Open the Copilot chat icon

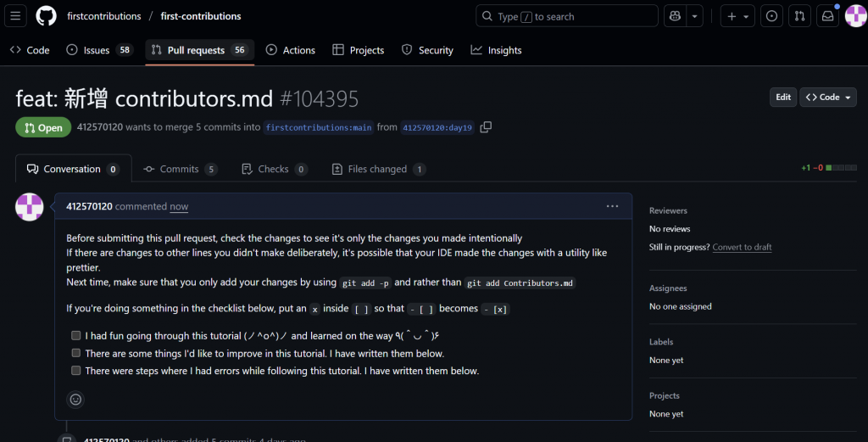point(675,16)
